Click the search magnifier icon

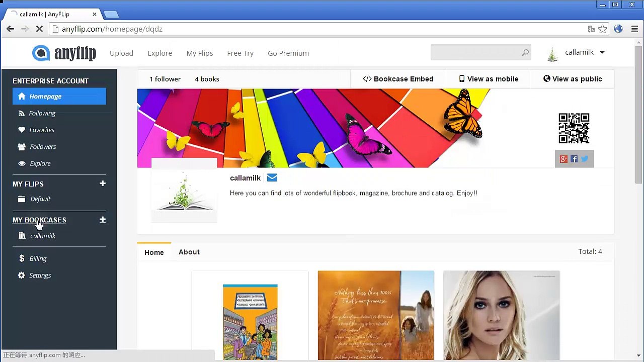[525, 52]
